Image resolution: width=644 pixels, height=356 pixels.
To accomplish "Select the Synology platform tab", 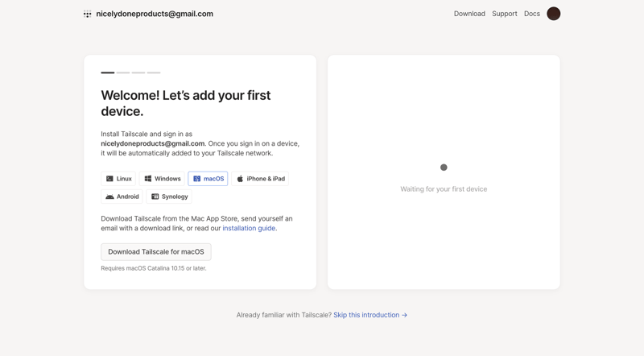I will pyautogui.click(x=169, y=197).
